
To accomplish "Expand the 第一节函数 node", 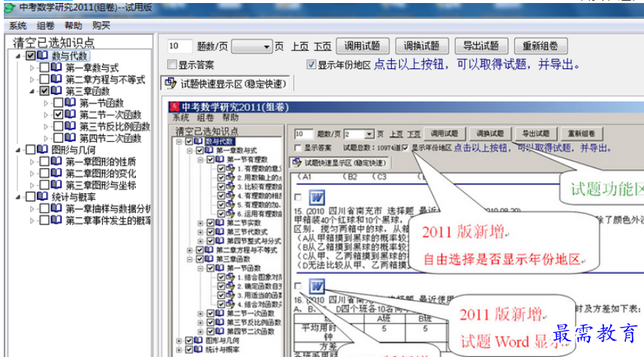I will coord(46,103).
